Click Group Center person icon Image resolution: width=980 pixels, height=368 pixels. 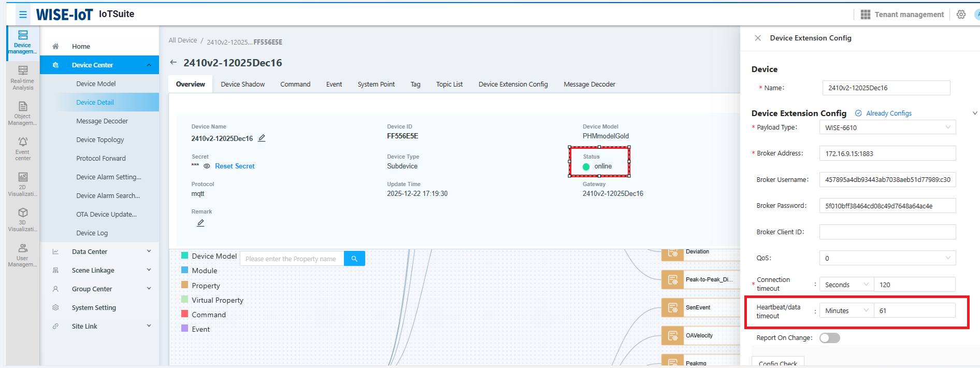(x=55, y=289)
